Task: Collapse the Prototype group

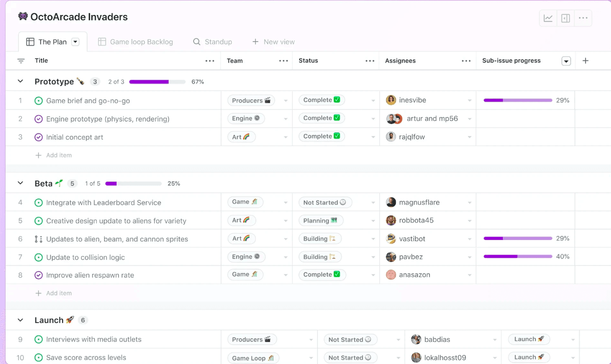Action: (x=21, y=81)
